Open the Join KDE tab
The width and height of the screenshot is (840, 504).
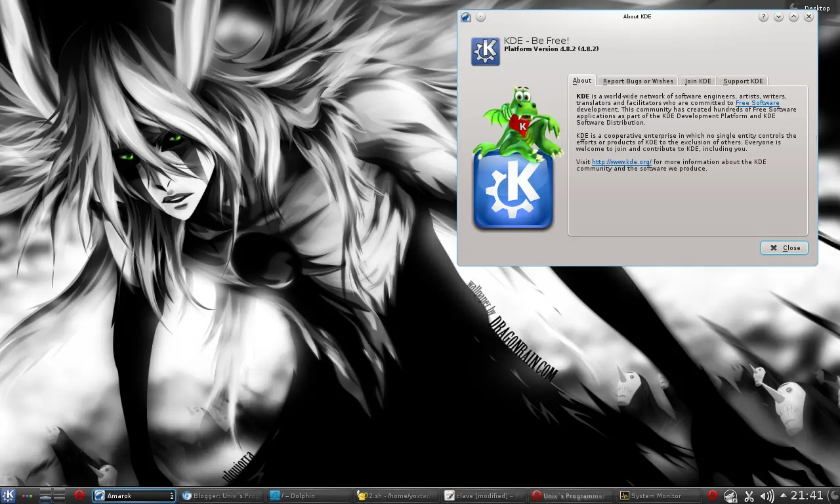(698, 81)
